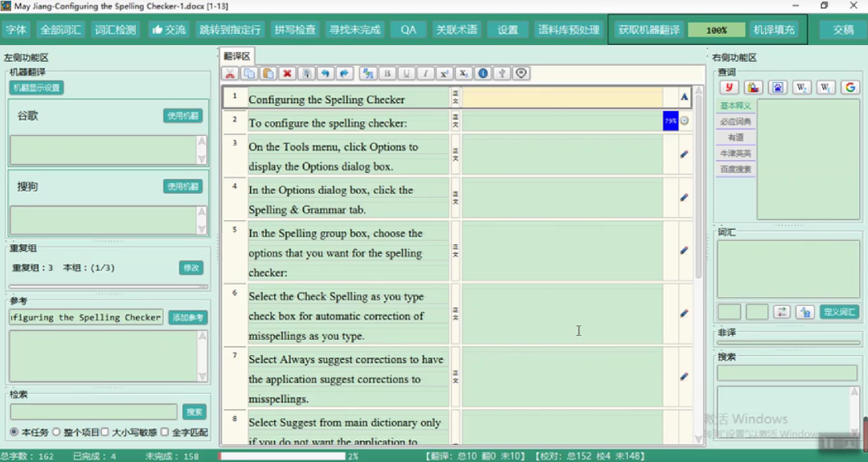This screenshot has height=462, width=868.
Task: Apply superscript formatting
Action: (444, 74)
